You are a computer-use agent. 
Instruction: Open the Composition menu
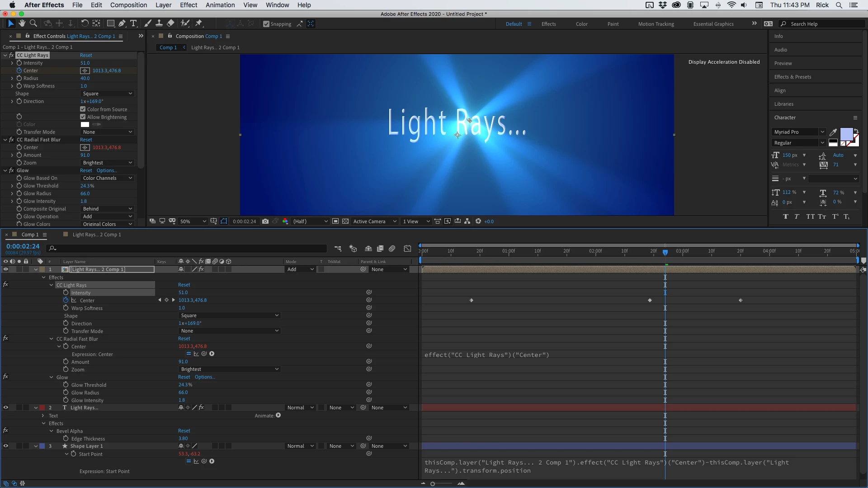(128, 5)
